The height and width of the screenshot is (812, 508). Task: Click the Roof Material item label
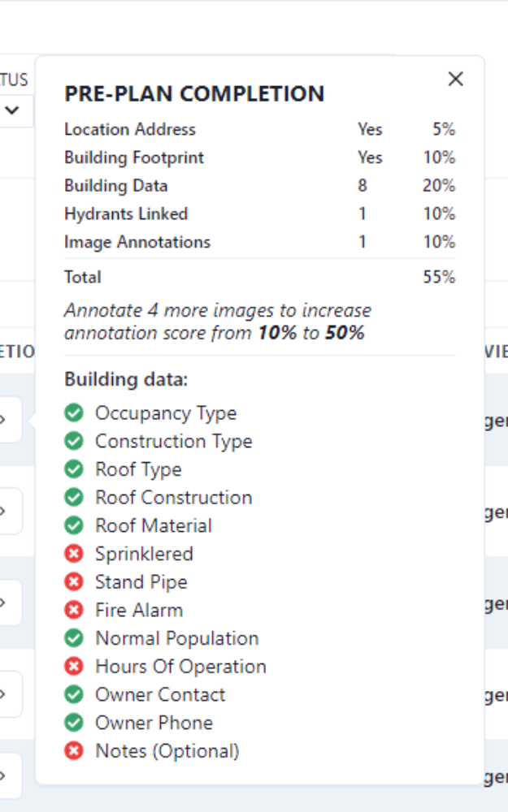click(x=154, y=525)
